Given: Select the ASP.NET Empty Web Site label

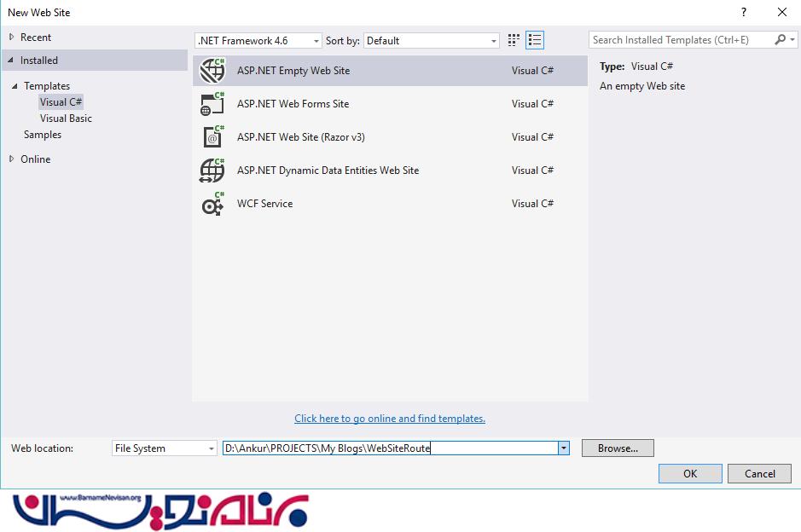Looking at the screenshot, I should (x=293, y=71).
